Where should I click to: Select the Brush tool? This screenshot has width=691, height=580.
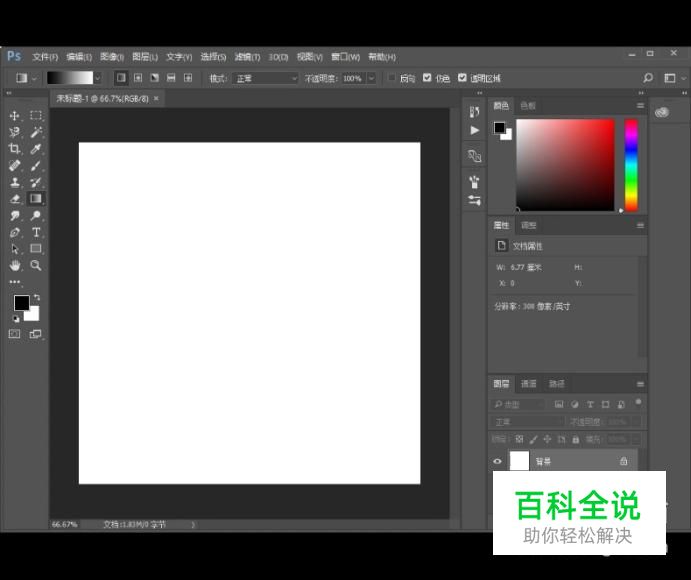(x=36, y=165)
